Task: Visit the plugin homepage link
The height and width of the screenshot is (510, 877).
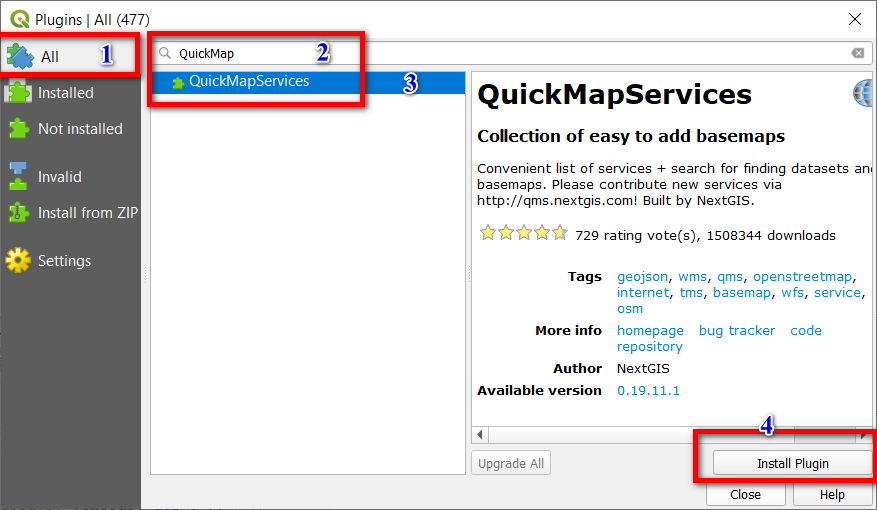Action: (650, 330)
